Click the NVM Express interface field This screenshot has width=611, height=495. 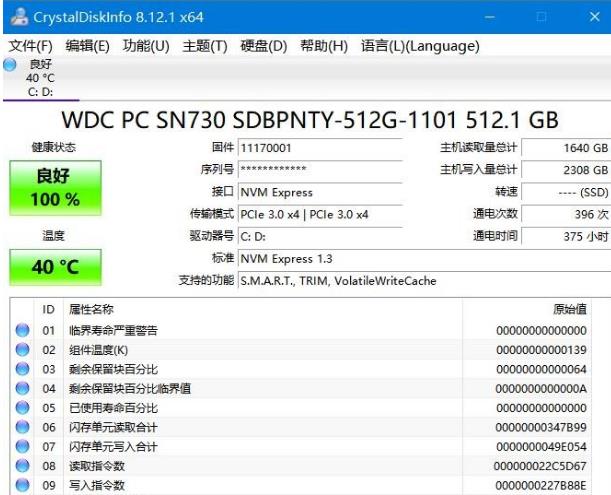point(320,192)
